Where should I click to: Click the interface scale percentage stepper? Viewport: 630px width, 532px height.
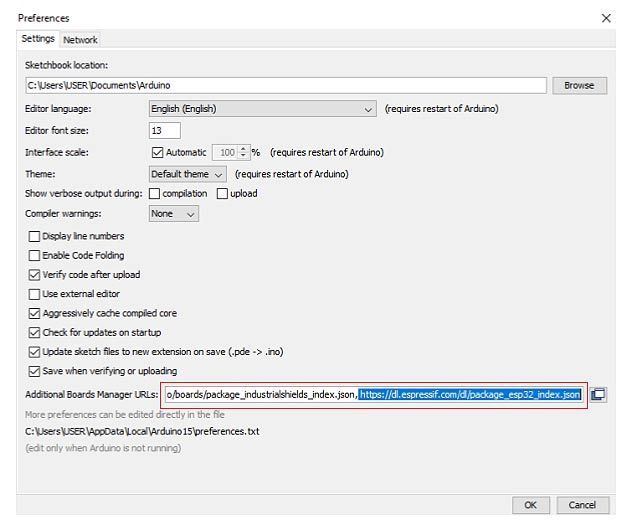coord(243,152)
